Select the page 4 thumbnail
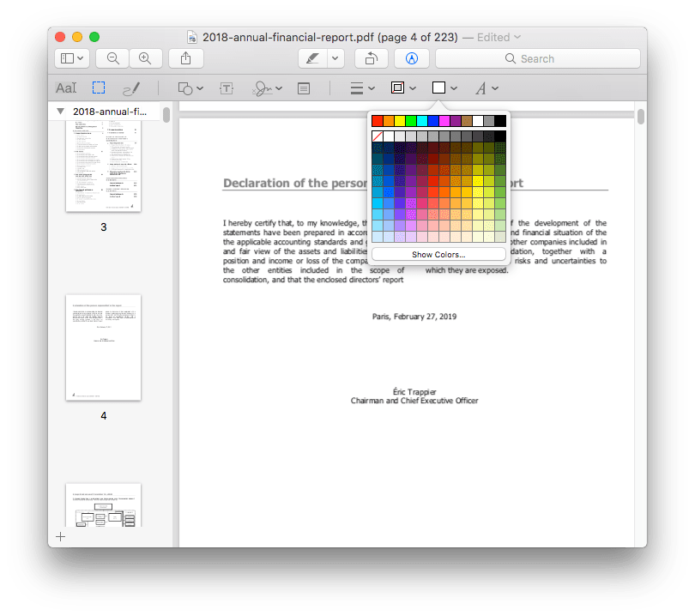The height and width of the screenshot is (616, 695). point(103,347)
